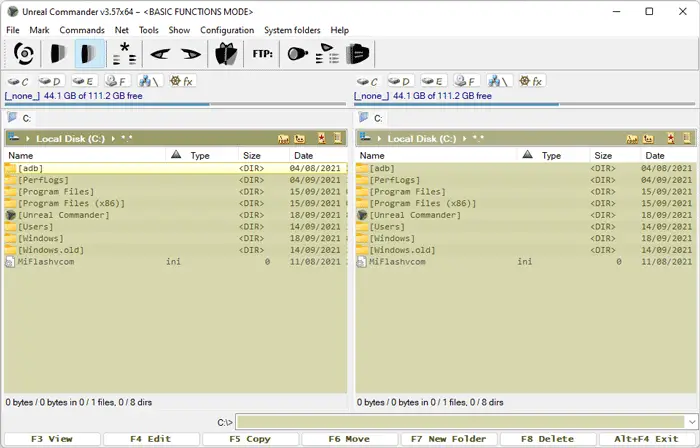700x448 pixels.
Task: Select drive D in left panel
Action: 49,81
